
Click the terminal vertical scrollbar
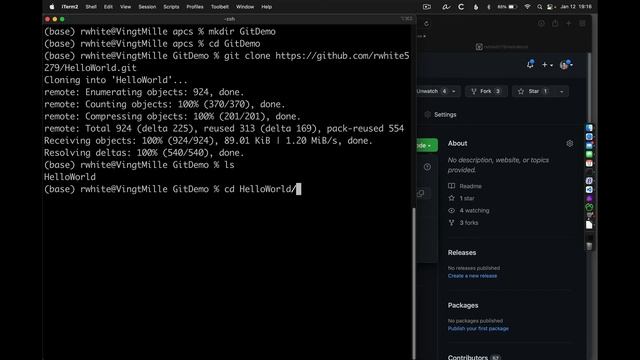(414, 284)
